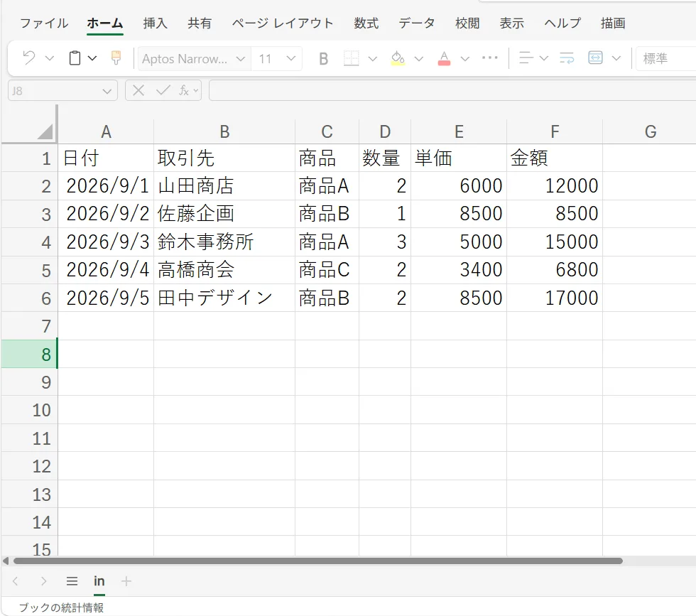Switch to the データ tab
Screen dimensions: 696x616
tap(416, 23)
